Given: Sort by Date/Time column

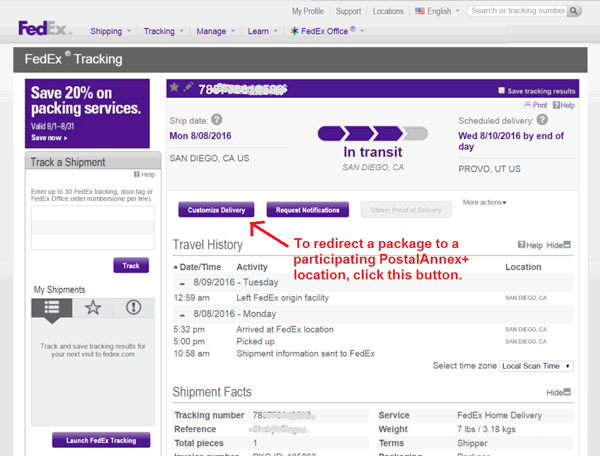Looking at the screenshot, I should (197, 267).
